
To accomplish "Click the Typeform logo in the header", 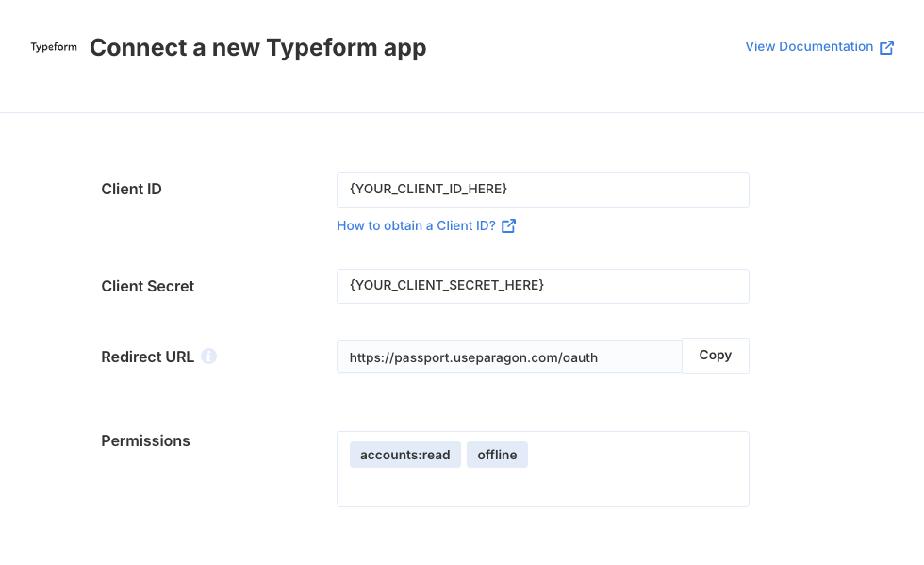I will (x=54, y=47).
